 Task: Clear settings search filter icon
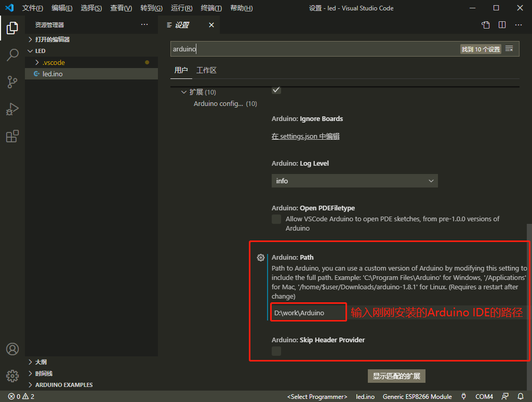[509, 49]
